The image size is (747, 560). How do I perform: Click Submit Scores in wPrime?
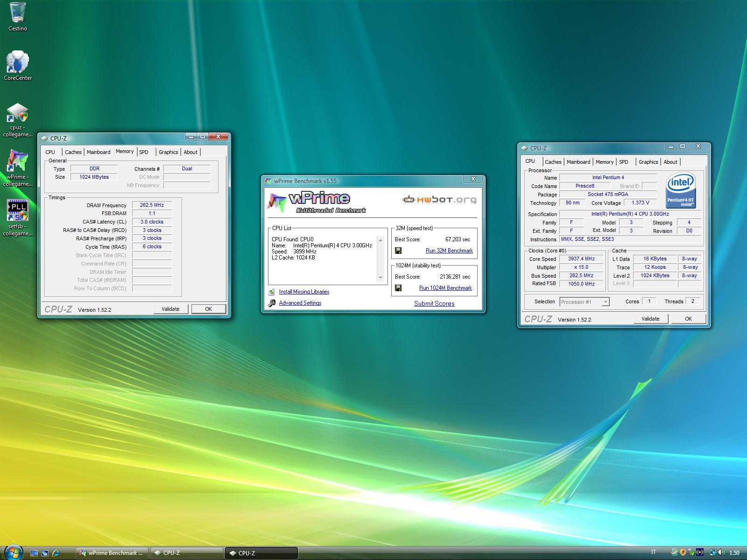pos(434,303)
